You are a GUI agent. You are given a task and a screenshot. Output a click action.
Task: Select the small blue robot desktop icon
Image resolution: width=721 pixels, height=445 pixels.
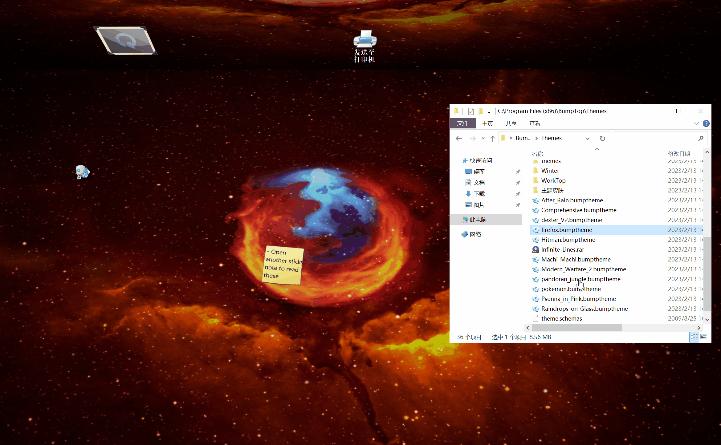[82, 171]
